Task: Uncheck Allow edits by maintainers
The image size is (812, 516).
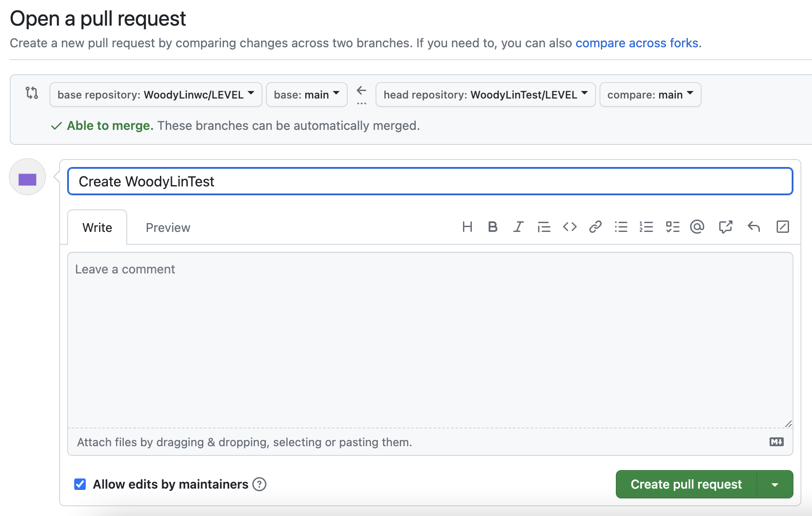Action: (80, 484)
